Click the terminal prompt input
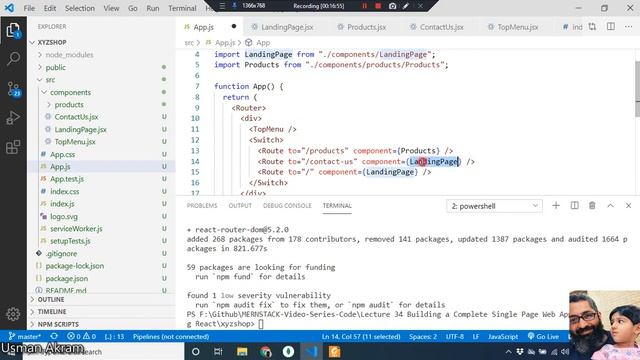 [x=261, y=324]
